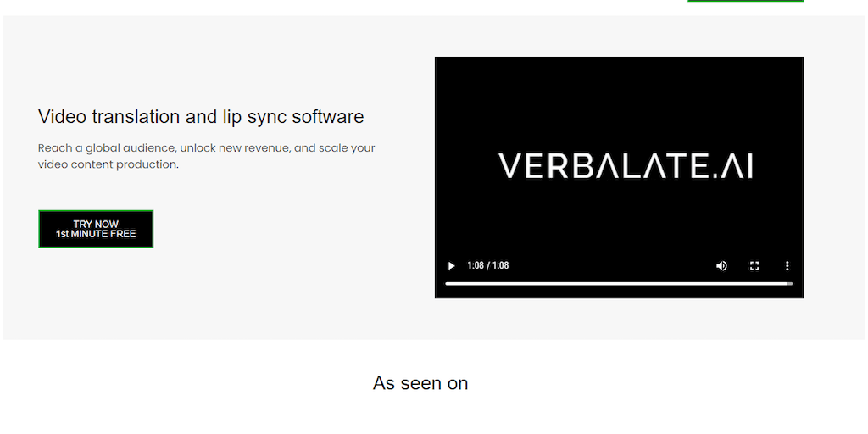This screenshot has width=868, height=434.
Task: Enter fullscreen mode on the video
Action: point(754,265)
